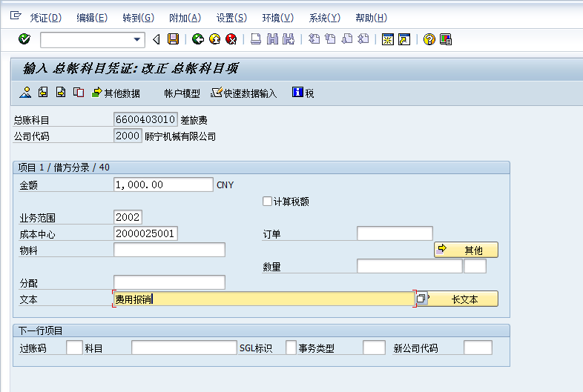Image resolution: width=583 pixels, height=392 pixels.
Task: Click the menu bar session icon
Action: [x=16, y=16]
